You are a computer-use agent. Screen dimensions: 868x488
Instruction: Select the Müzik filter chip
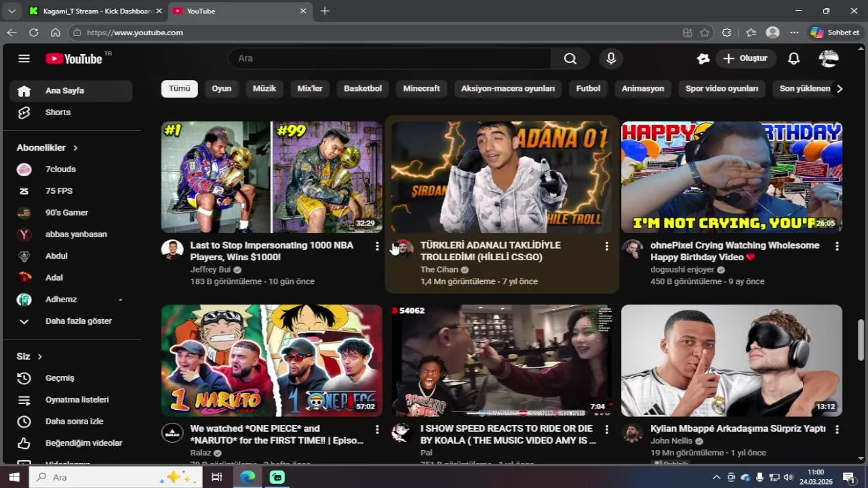tap(264, 89)
